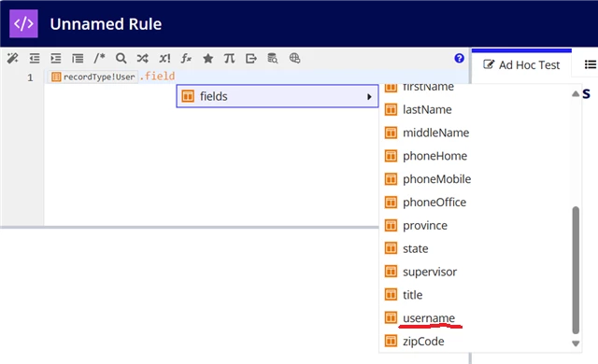Screen dimensions: 598x364
Task: Click the globe translation icon
Action: coord(294,58)
